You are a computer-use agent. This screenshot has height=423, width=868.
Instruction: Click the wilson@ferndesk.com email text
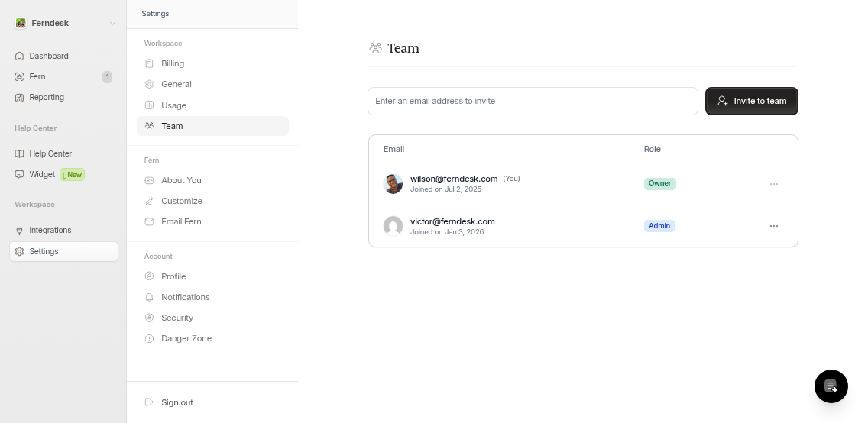(454, 179)
